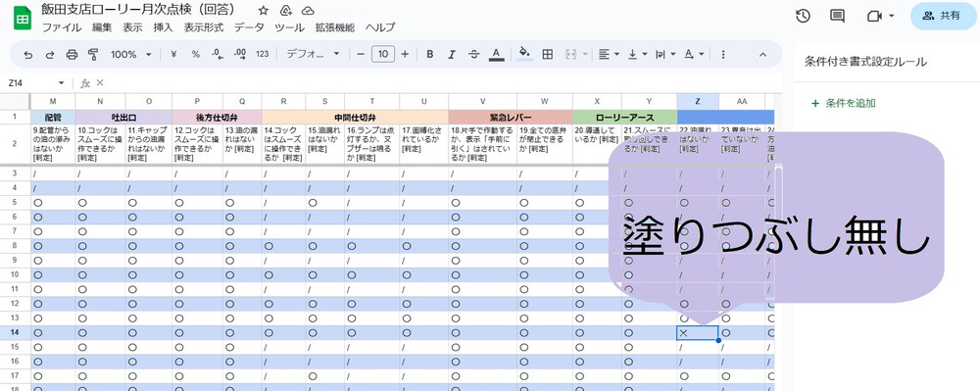The width and height of the screenshot is (980, 391).
Task: Open the ツール menu
Action: pyautogui.click(x=290, y=27)
